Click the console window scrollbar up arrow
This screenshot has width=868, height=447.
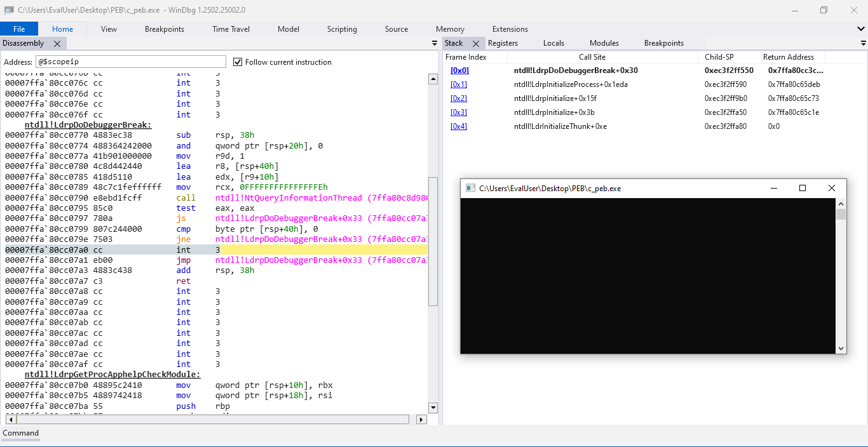tap(841, 204)
